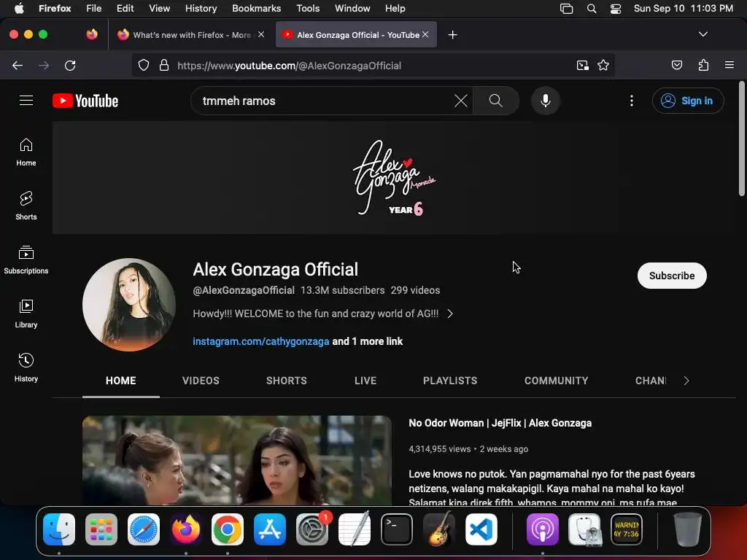Start voice search with the microphone
This screenshot has width=747, height=560.
point(546,101)
